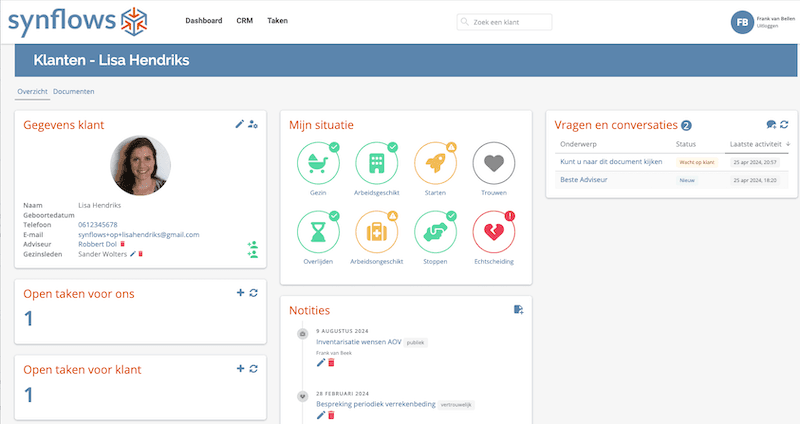Viewport: 800px width, 424px height.
Task: Click the user settings icon in Gegevens klant
Action: 253,124
